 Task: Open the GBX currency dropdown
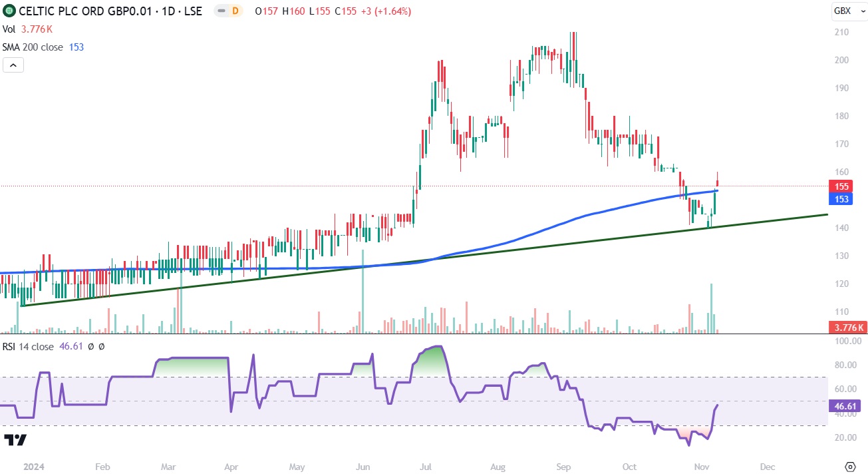click(x=849, y=11)
